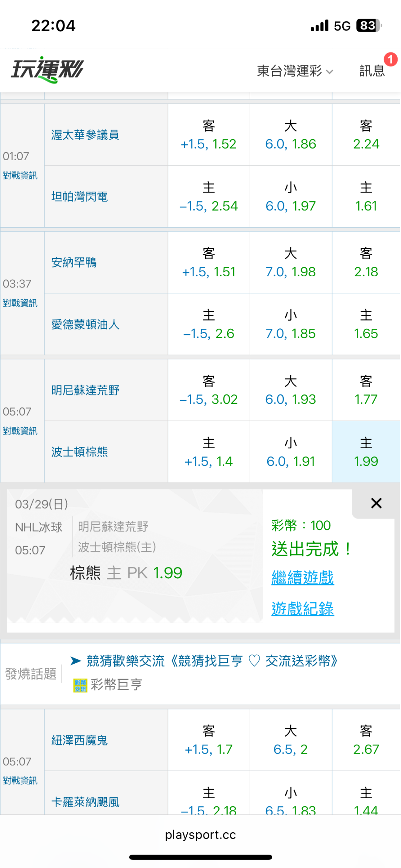Pick 大 6.0, 1.86 over option
This screenshot has width=401, height=868.
290,135
